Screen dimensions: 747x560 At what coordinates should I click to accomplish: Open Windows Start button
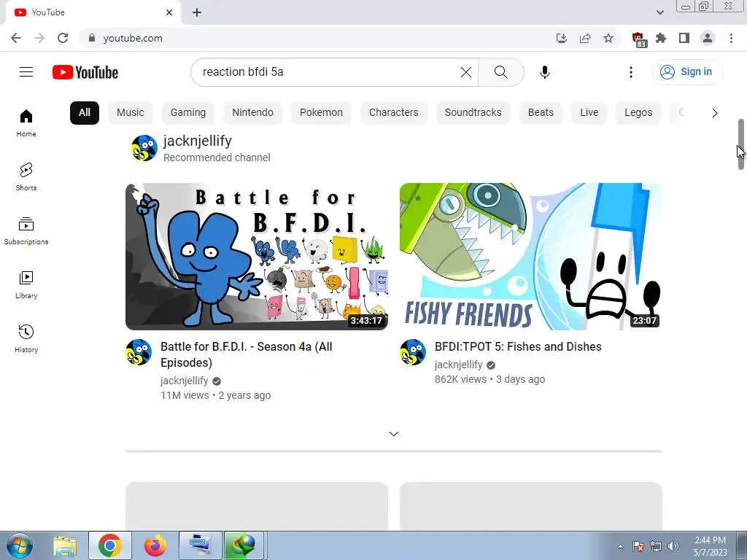(x=19, y=545)
